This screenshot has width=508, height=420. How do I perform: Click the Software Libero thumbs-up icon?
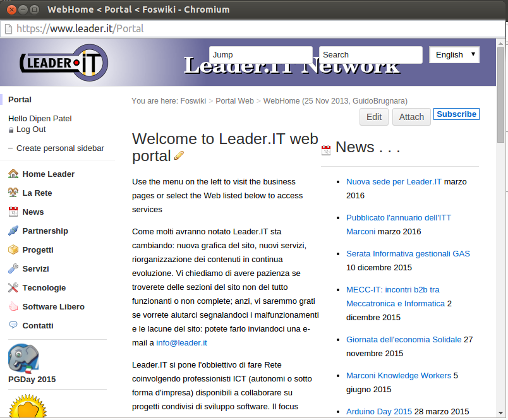tap(13, 306)
